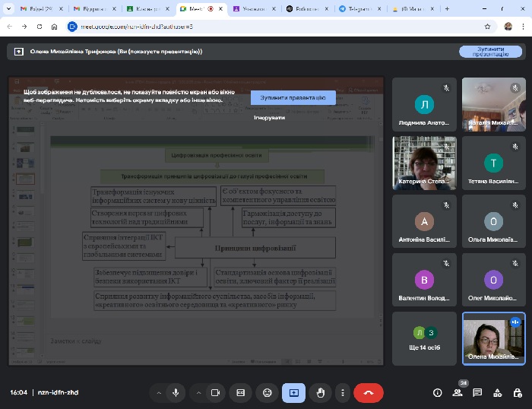Click the present screen icon
Screen dimensions: 532x409
(x=293, y=392)
